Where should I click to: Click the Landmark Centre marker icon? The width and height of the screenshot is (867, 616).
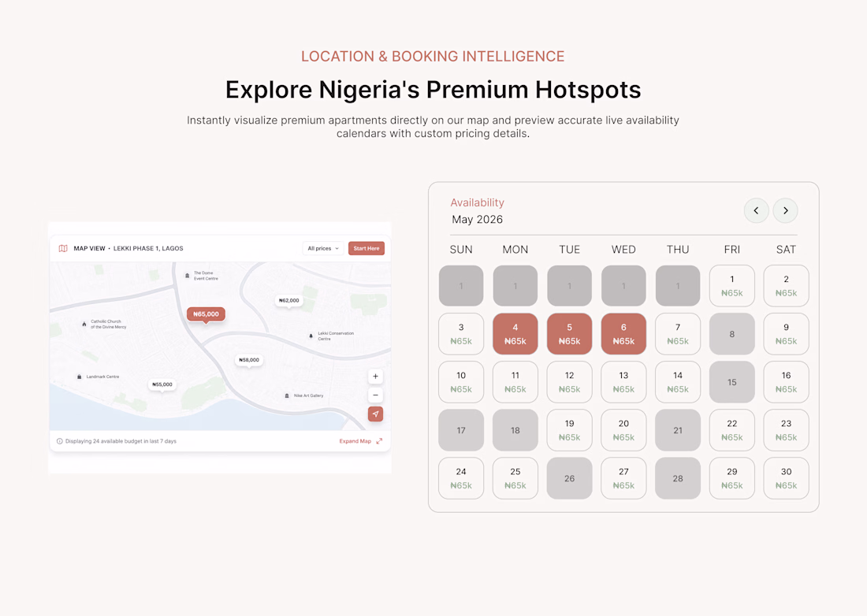79,377
